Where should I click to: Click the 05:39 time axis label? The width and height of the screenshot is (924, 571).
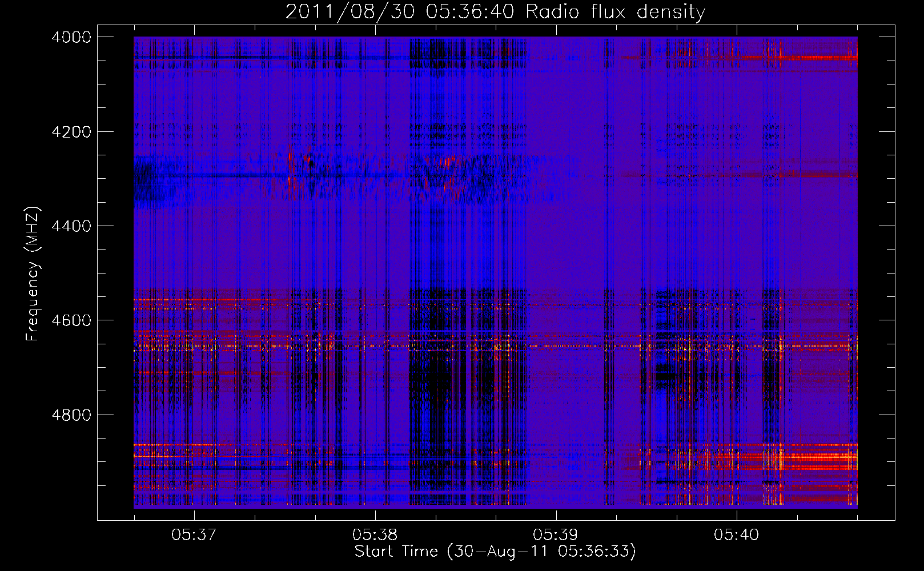(x=556, y=535)
